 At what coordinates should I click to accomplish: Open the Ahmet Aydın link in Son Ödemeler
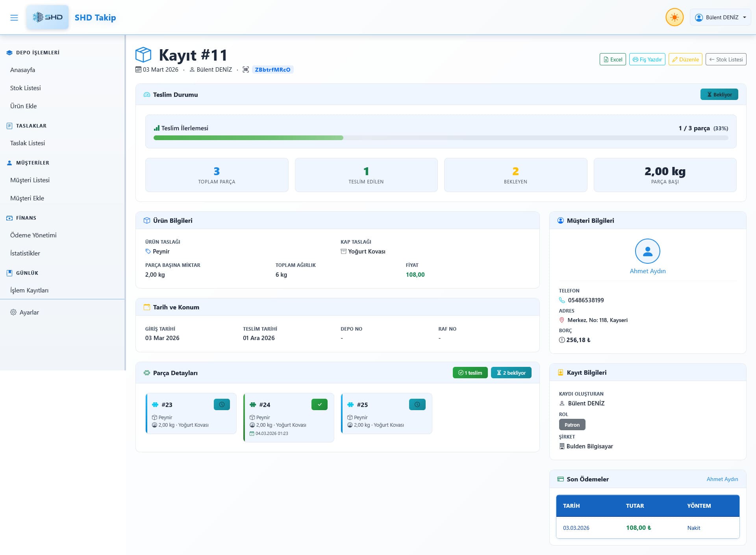[x=722, y=479]
